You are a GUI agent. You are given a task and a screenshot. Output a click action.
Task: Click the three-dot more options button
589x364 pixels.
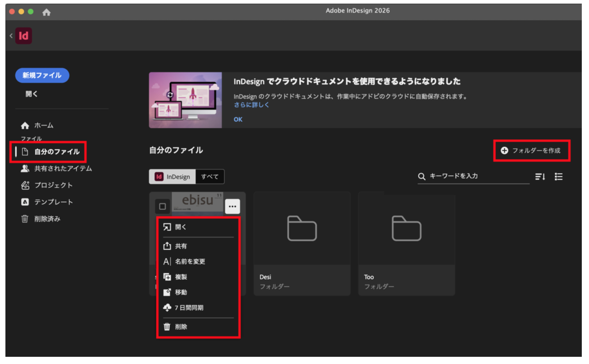pyautogui.click(x=232, y=207)
